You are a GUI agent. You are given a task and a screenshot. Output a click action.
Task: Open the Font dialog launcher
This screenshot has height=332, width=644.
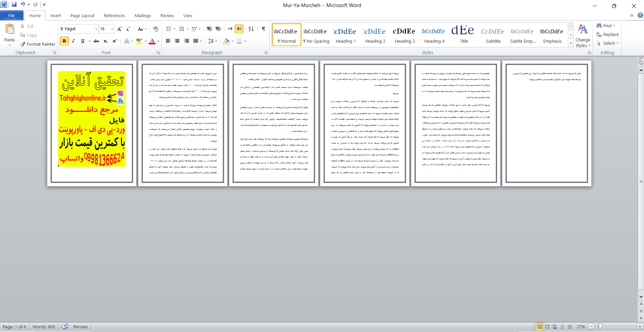click(158, 53)
